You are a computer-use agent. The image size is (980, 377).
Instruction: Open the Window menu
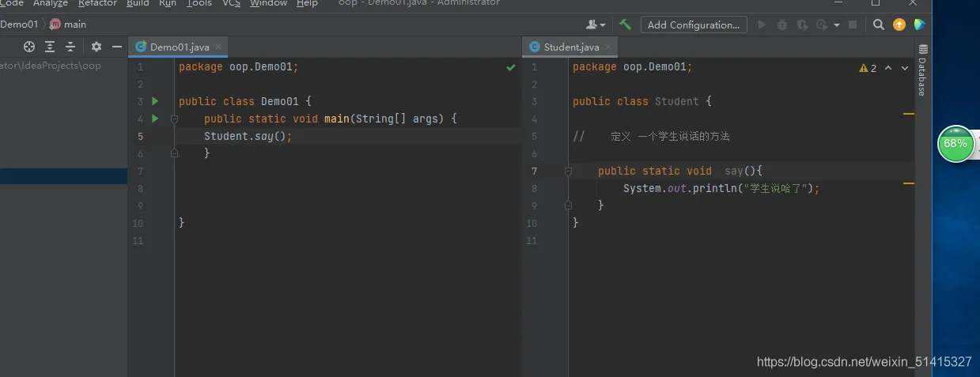pyautogui.click(x=269, y=3)
